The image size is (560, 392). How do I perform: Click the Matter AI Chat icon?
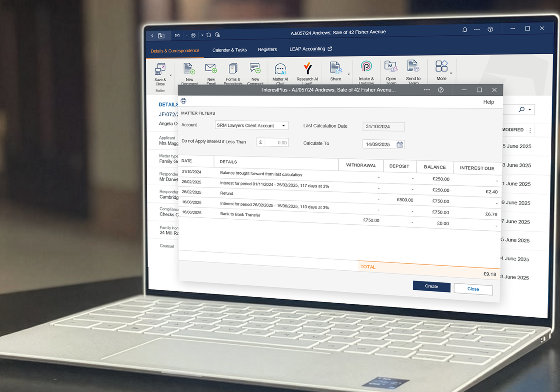click(x=280, y=69)
